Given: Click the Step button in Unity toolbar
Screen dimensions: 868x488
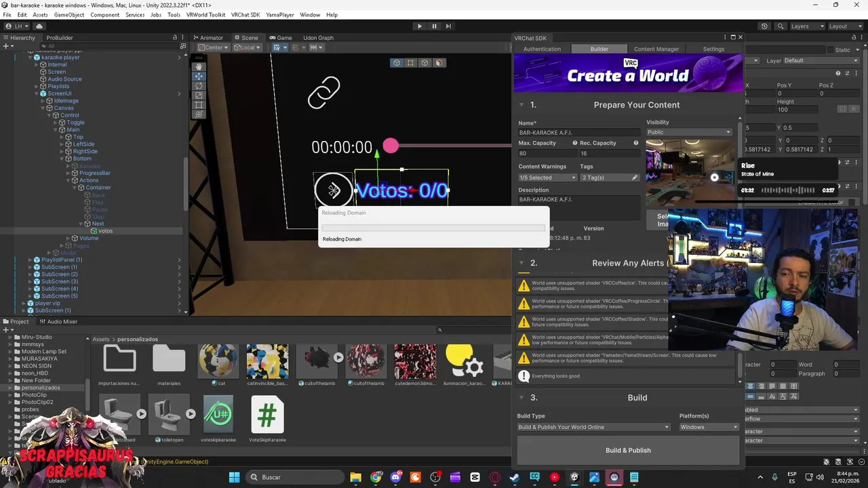Looking at the screenshot, I should click(448, 26).
